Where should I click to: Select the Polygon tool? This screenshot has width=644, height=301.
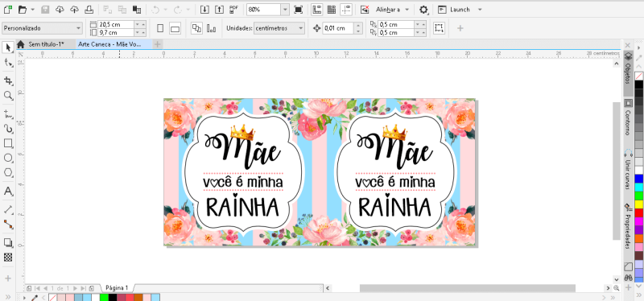(8, 173)
